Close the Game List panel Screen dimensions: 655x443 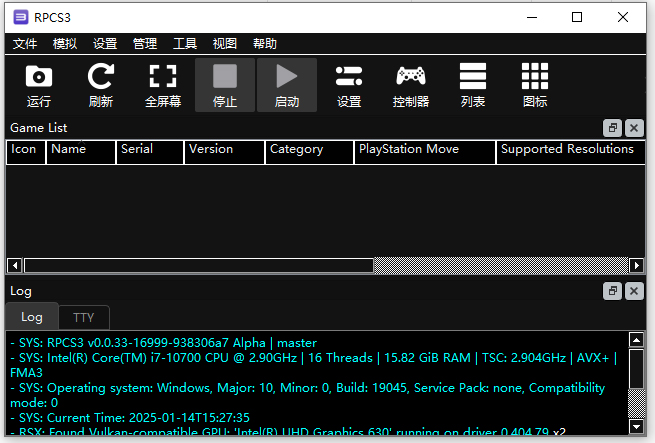click(x=634, y=128)
